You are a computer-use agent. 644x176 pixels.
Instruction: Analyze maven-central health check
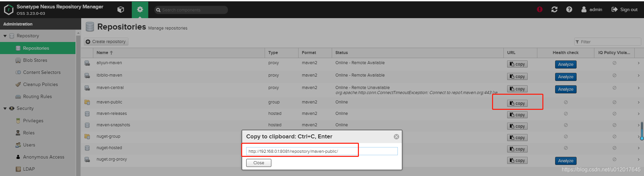point(566,89)
